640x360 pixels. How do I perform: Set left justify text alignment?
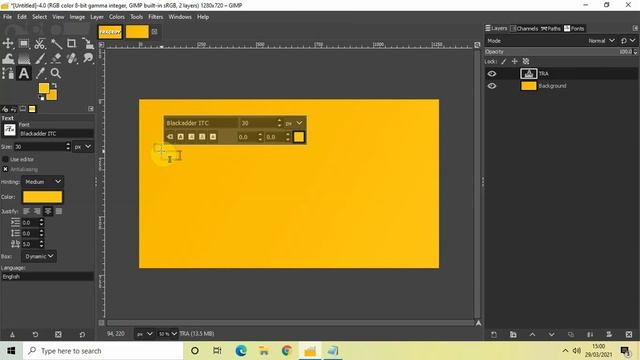tap(27, 211)
